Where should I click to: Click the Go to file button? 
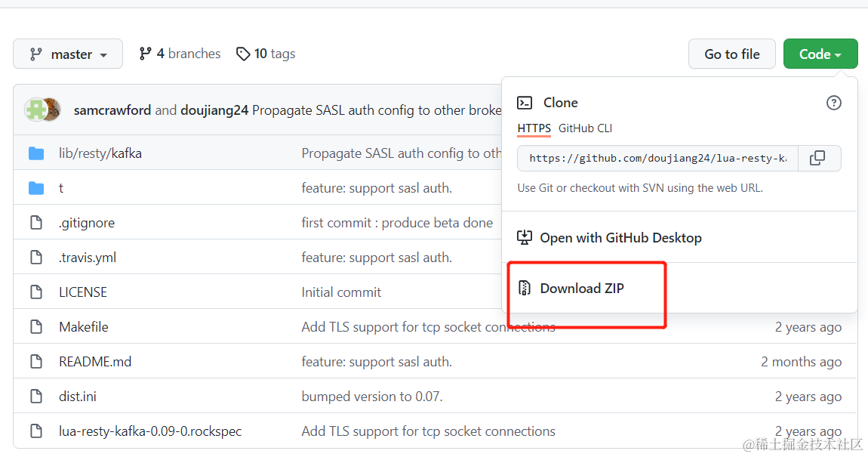point(732,54)
